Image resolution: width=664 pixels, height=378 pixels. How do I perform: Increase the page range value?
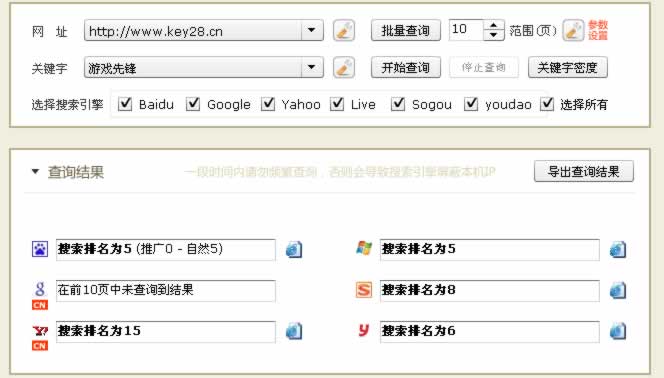point(493,25)
